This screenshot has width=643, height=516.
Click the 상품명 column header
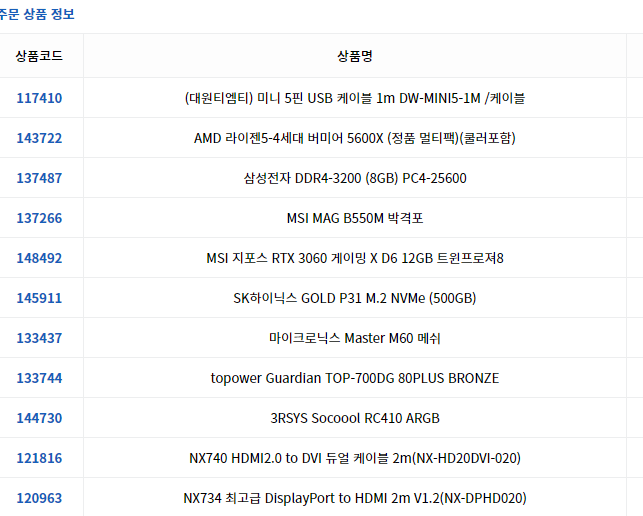[355, 56]
